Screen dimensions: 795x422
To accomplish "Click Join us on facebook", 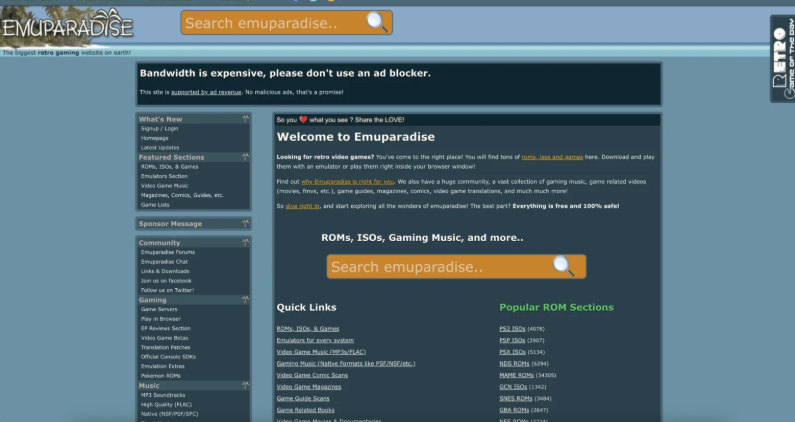I will (x=166, y=280).
